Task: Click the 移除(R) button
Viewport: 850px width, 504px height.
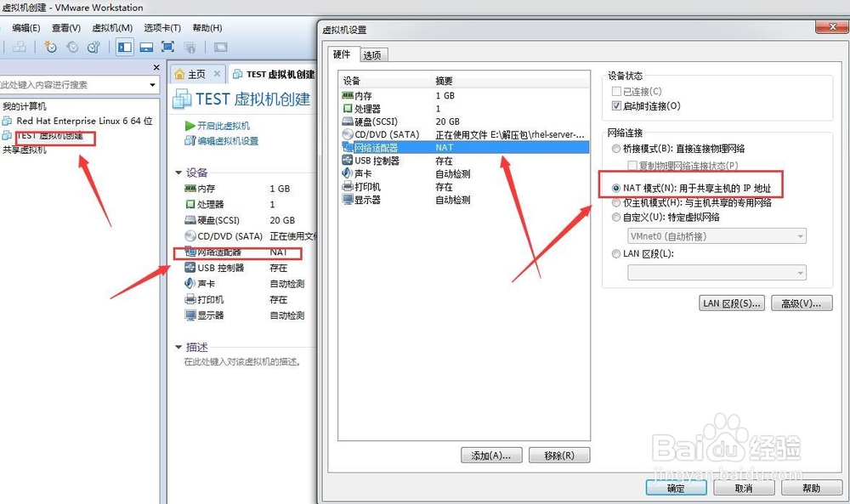Action: (x=559, y=456)
